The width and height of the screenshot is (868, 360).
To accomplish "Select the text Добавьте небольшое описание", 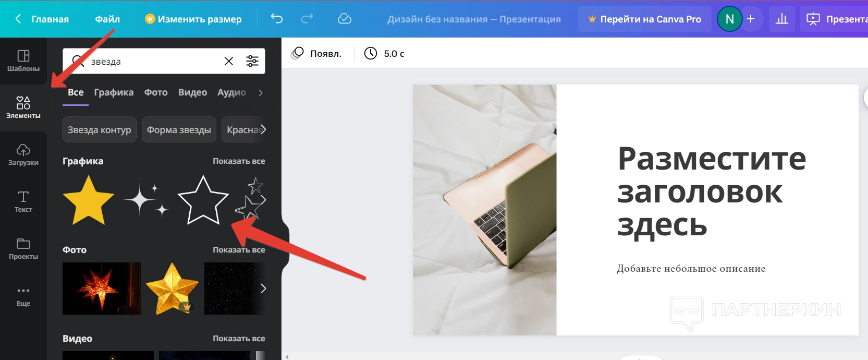I will 691,269.
